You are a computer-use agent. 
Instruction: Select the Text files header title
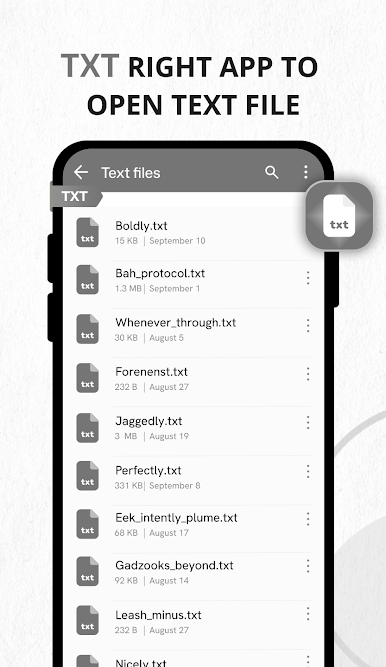(131, 173)
